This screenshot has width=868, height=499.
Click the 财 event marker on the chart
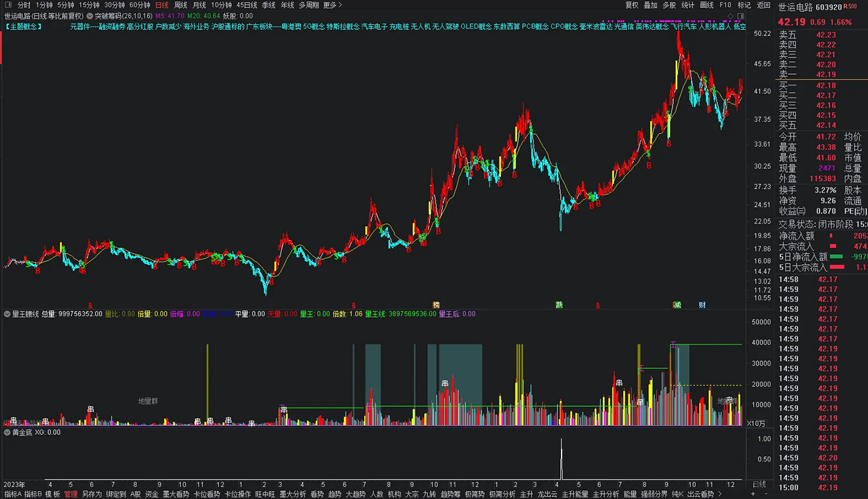coord(702,305)
